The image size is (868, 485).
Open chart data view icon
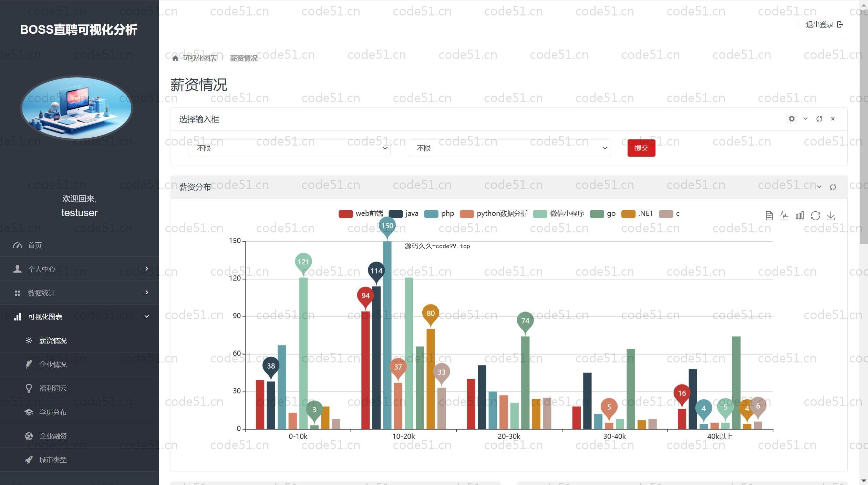[769, 216]
